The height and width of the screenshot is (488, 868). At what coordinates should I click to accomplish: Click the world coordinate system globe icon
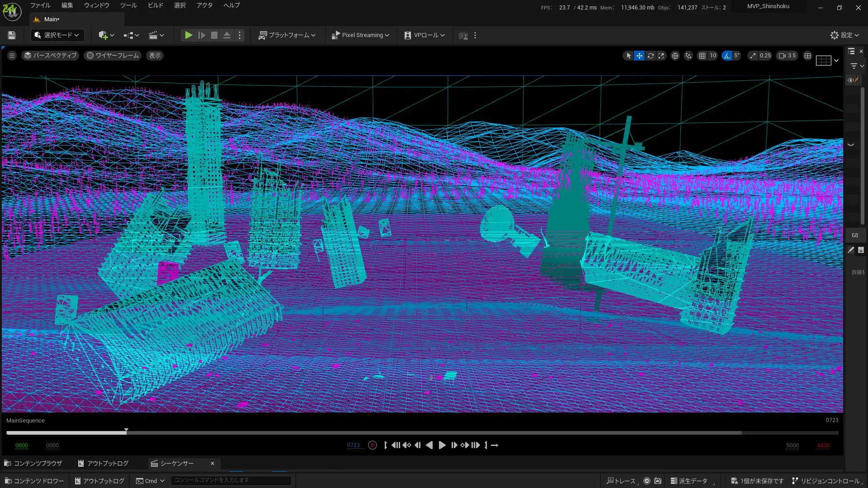click(x=675, y=56)
